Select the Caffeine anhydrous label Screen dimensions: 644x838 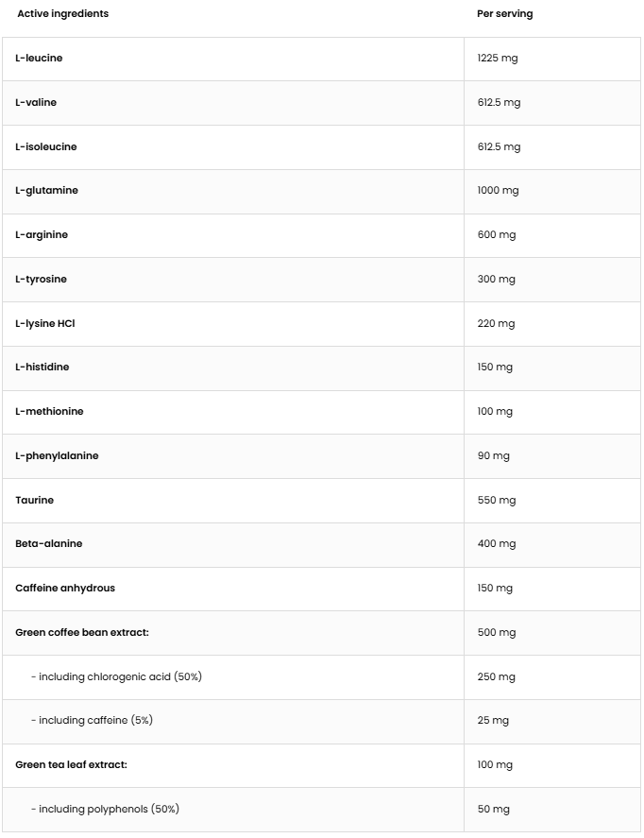pyautogui.click(x=65, y=589)
